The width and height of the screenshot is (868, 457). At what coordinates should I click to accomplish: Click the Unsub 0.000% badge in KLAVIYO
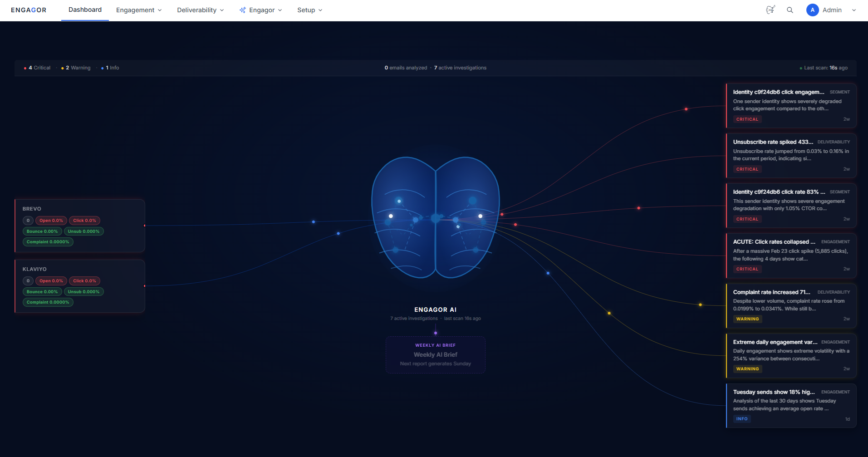83,292
